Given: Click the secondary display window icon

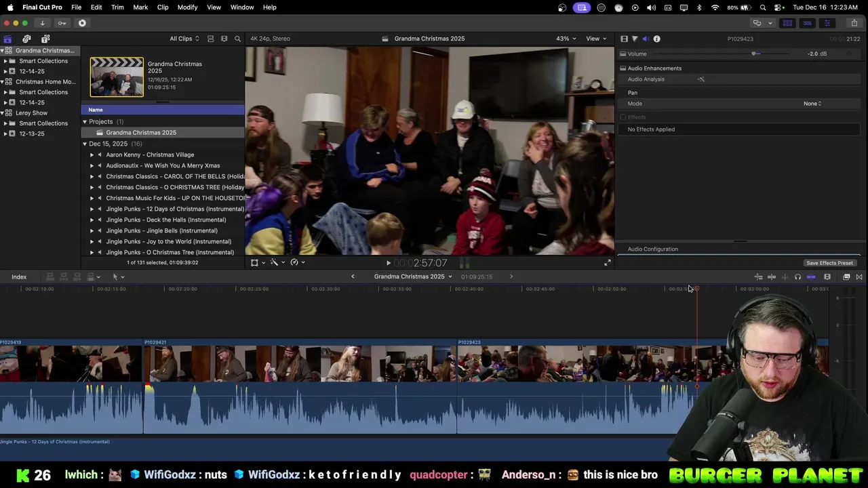Looking at the screenshot, I should click(757, 23).
